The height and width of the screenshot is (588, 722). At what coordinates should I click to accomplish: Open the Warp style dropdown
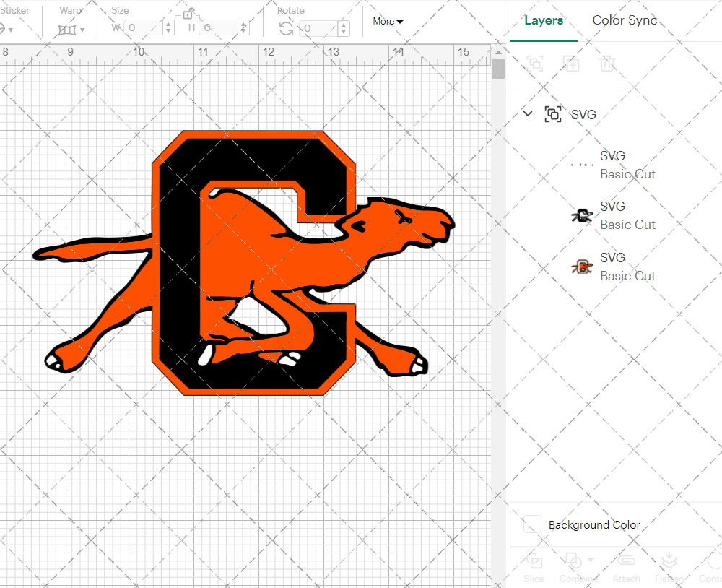coord(82,31)
